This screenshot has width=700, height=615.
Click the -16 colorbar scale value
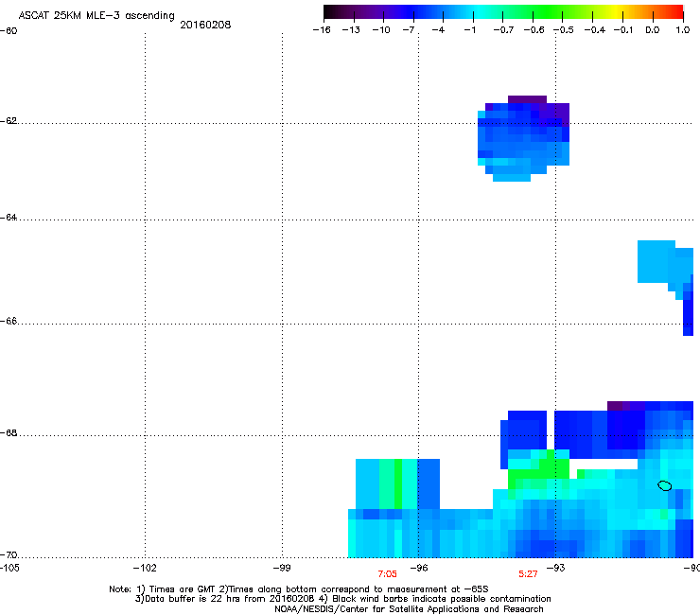point(322,30)
